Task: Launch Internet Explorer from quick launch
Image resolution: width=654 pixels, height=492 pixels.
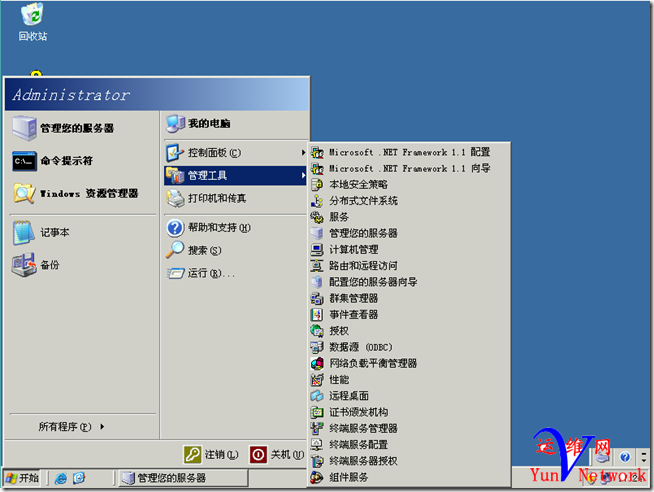Action: [61, 478]
